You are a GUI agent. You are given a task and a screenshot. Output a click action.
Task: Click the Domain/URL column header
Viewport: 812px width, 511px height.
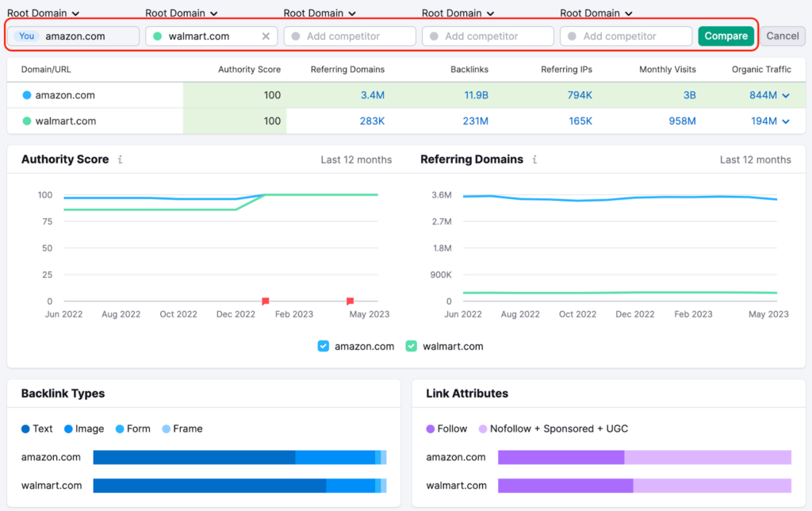(x=46, y=70)
